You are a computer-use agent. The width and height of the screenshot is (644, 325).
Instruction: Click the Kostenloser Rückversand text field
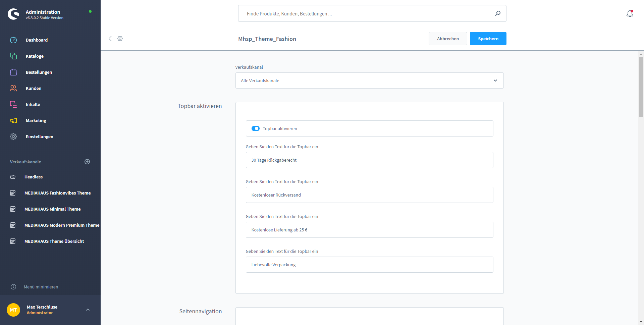pyautogui.click(x=369, y=195)
